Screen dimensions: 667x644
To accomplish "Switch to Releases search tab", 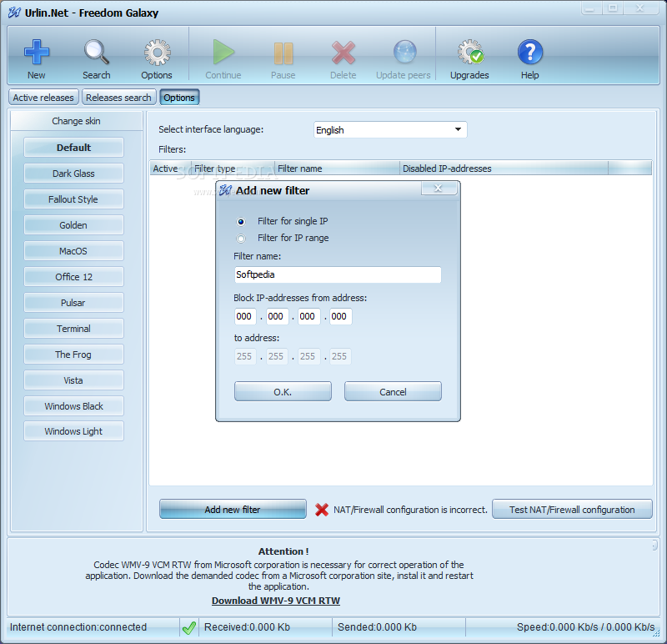I will (118, 98).
